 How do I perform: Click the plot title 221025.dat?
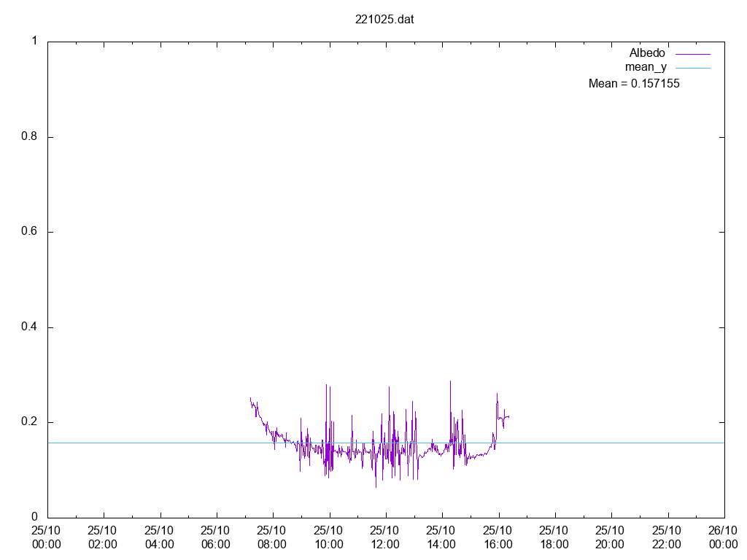[384, 20]
